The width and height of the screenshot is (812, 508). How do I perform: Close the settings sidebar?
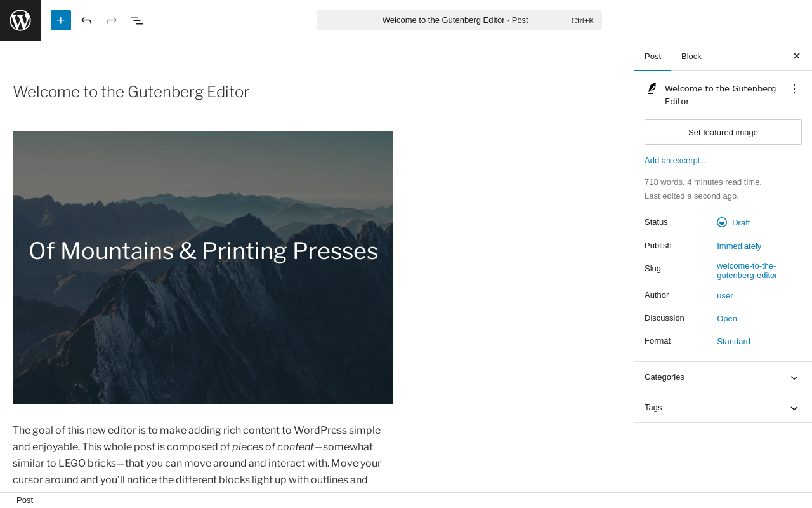[x=797, y=56]
